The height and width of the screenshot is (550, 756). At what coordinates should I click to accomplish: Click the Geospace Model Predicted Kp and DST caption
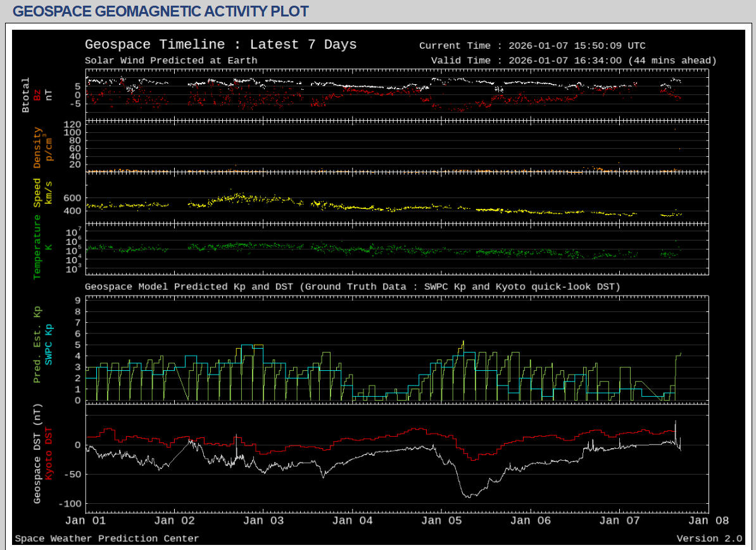352,287
